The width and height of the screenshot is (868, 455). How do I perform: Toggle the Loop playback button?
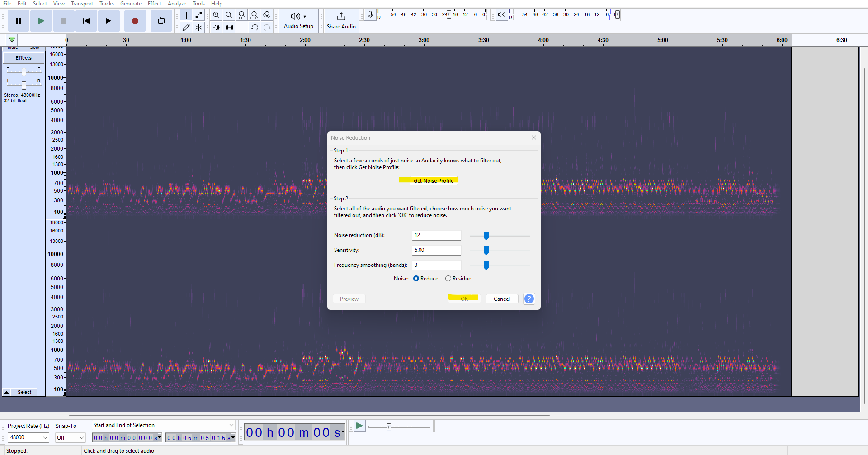pos(161,21)
